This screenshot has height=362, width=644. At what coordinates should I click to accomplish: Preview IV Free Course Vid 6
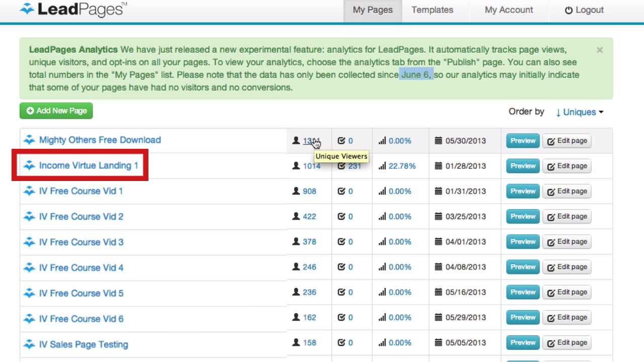[523, 317]
